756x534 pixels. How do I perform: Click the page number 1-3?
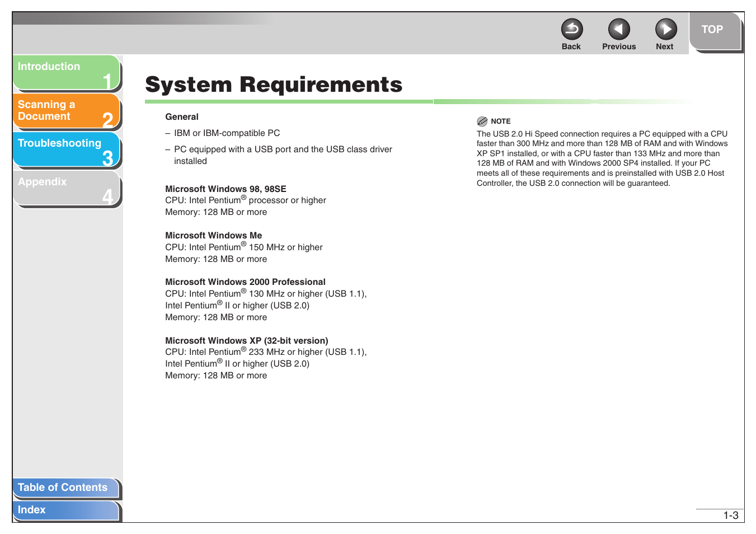pyautogui.click(x=730, y=516)
